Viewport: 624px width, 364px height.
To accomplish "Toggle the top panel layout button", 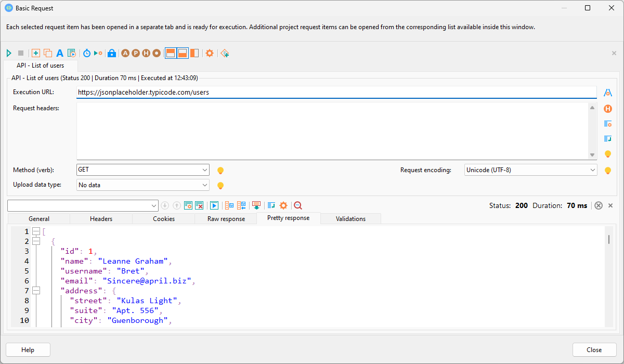I will (171, 53).
